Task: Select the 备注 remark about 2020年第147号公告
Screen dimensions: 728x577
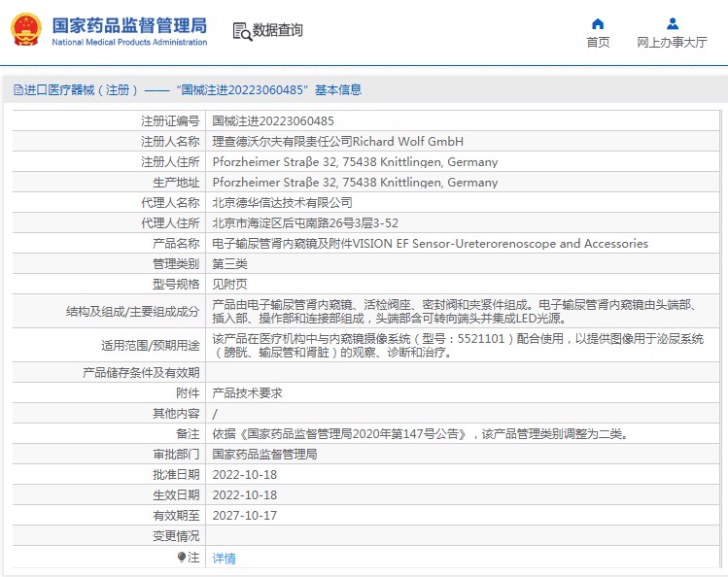Action: click(x=421, y=433)
